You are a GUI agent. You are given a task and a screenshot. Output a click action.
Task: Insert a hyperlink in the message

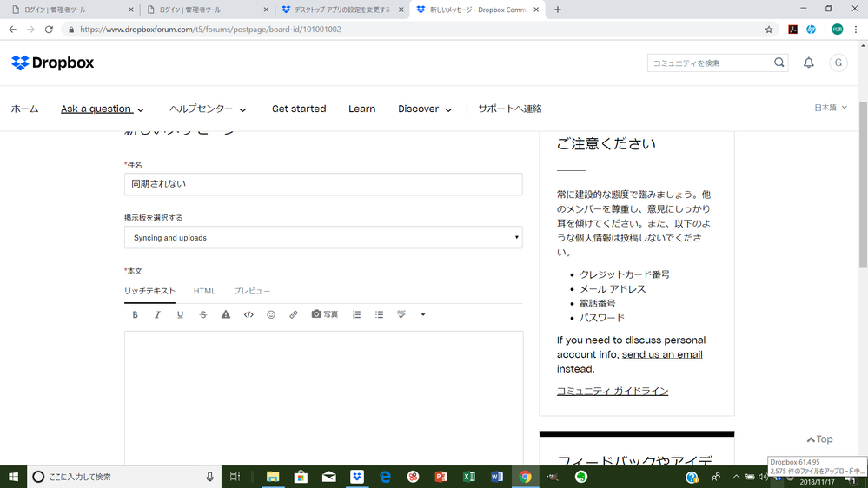point(294,315)
